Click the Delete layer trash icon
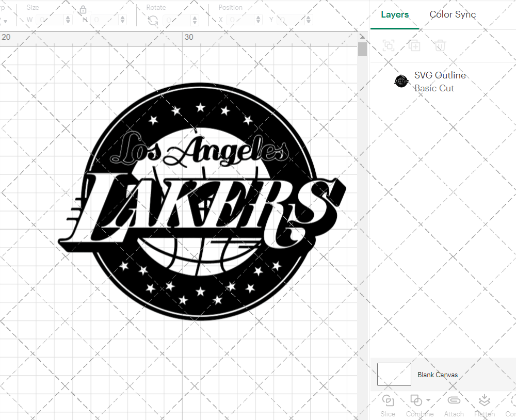 (440, 45)
